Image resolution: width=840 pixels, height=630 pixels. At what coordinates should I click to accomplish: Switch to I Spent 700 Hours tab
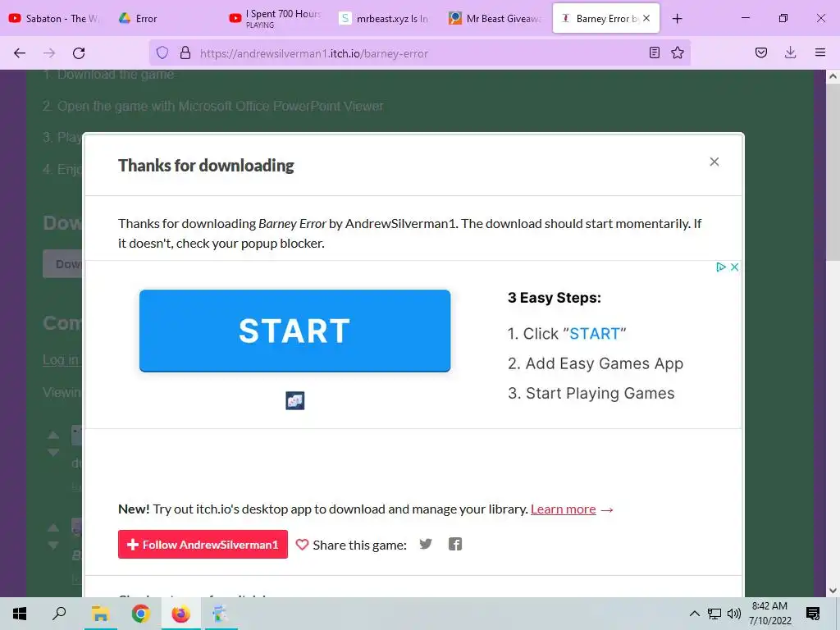pos(274,19)
